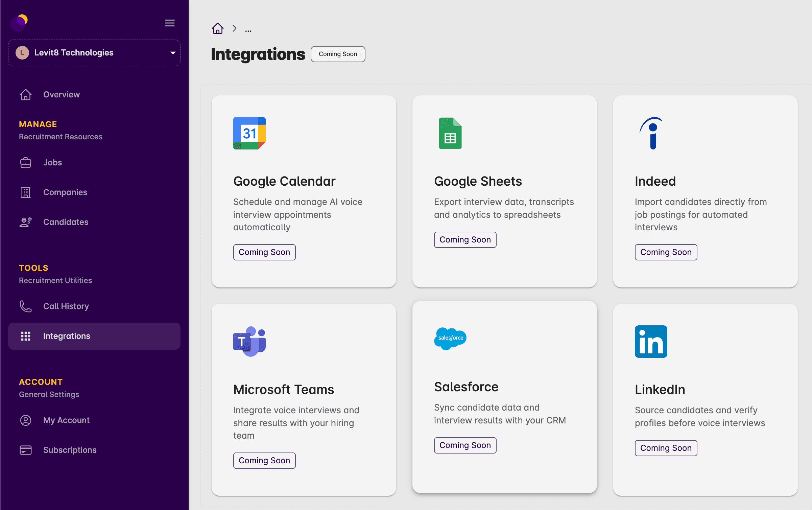Click the Microsoft Teams logo
This screenshot has height=510, width=812.
click(x=250, y=342)
